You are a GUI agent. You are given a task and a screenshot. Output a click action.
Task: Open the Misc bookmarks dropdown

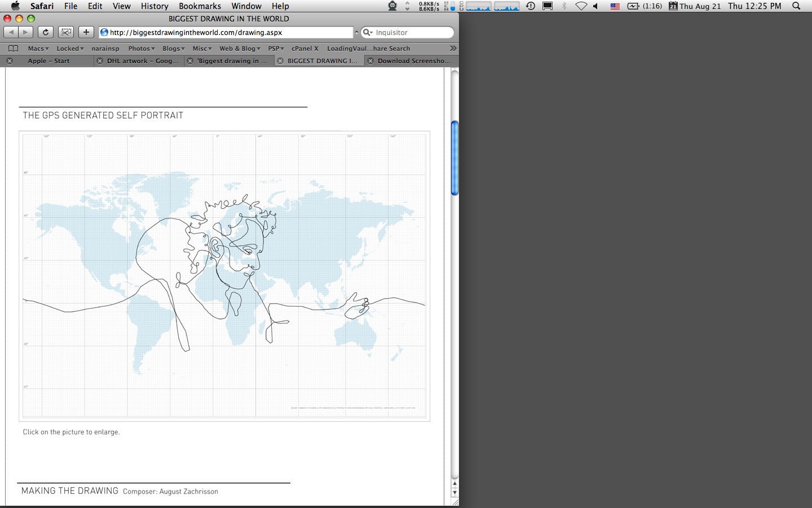click(202, 49)
